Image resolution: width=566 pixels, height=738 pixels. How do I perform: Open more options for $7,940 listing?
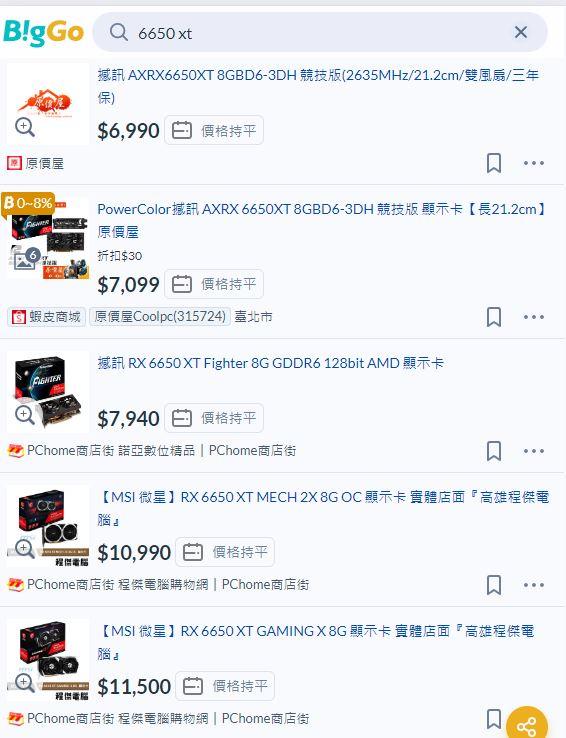point(534,451)
